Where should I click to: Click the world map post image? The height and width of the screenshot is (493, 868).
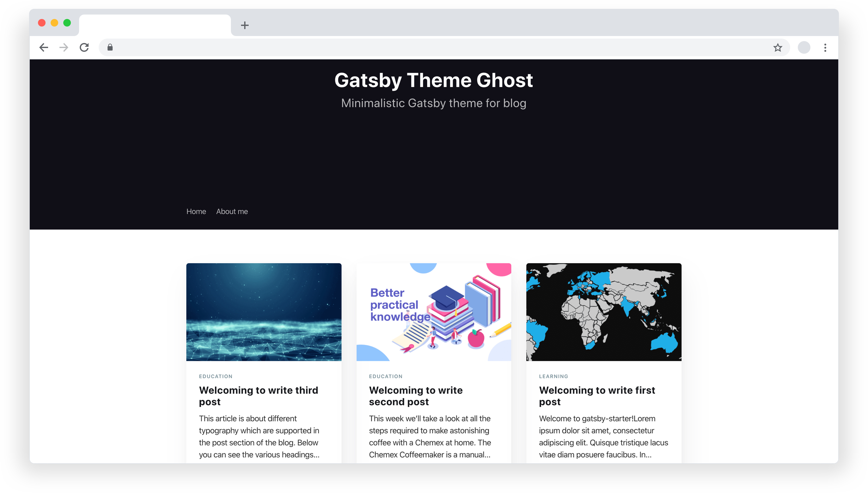click(604, 312)
